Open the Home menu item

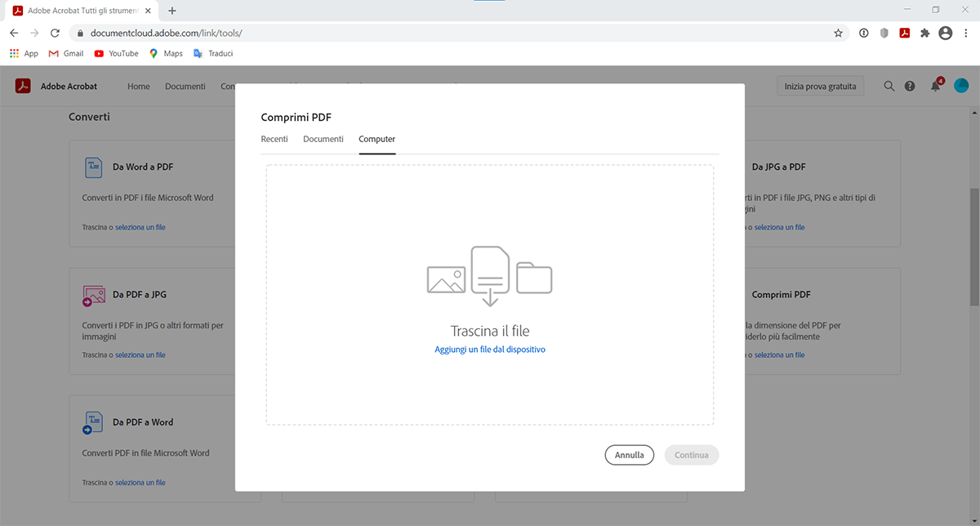tap(139, 86)
